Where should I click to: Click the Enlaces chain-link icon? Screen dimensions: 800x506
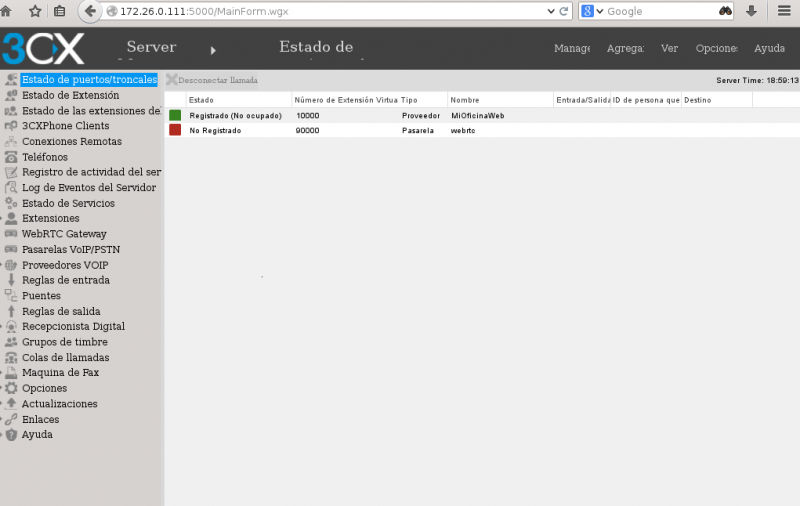(11, 419)
